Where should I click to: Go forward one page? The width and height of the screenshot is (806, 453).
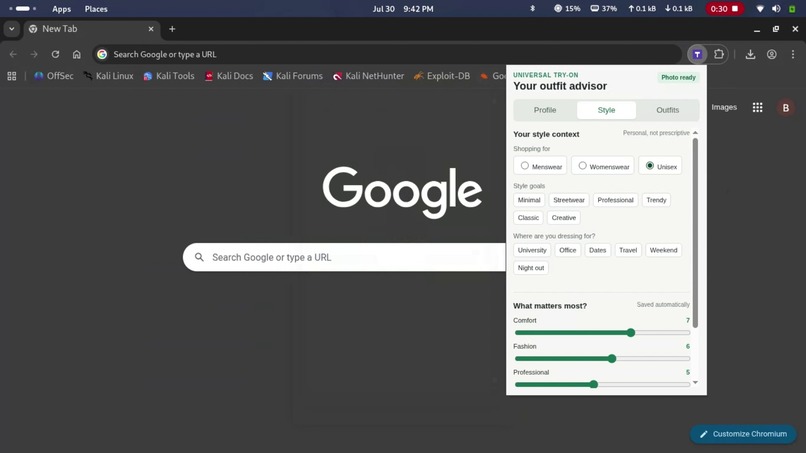tap(34, 54)
